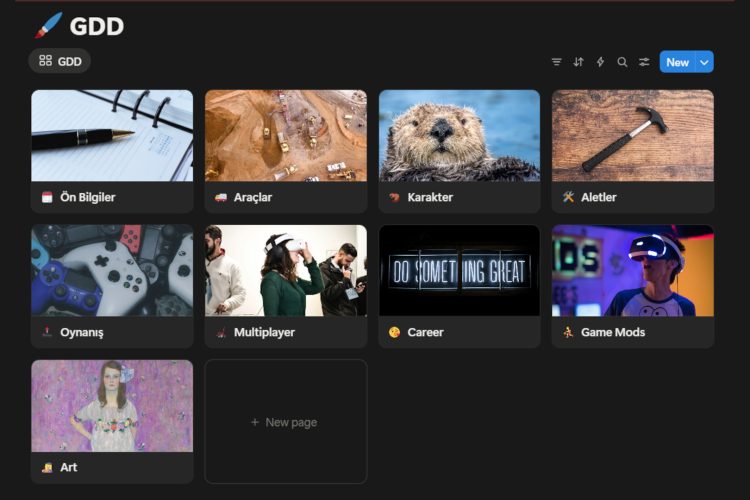The image size is (750, 500).
Task: Click the GDD page title
Action: coord(97,26)
